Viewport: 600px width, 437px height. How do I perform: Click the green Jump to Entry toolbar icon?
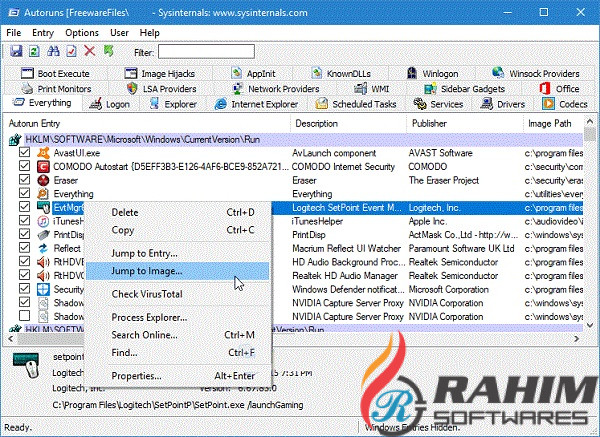tap(108, 51)
